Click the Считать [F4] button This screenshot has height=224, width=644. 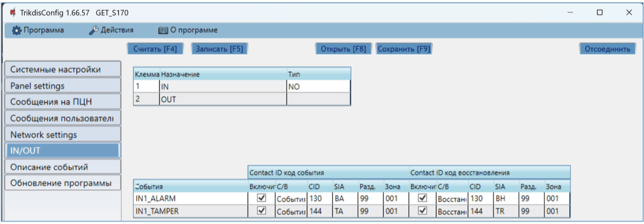[x=155, y=49]
